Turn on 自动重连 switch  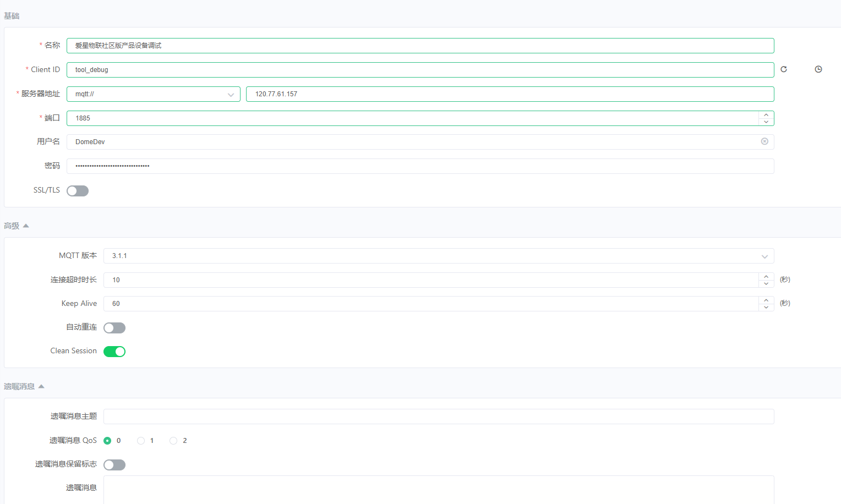pyautogui.click(x=114, y=328)
